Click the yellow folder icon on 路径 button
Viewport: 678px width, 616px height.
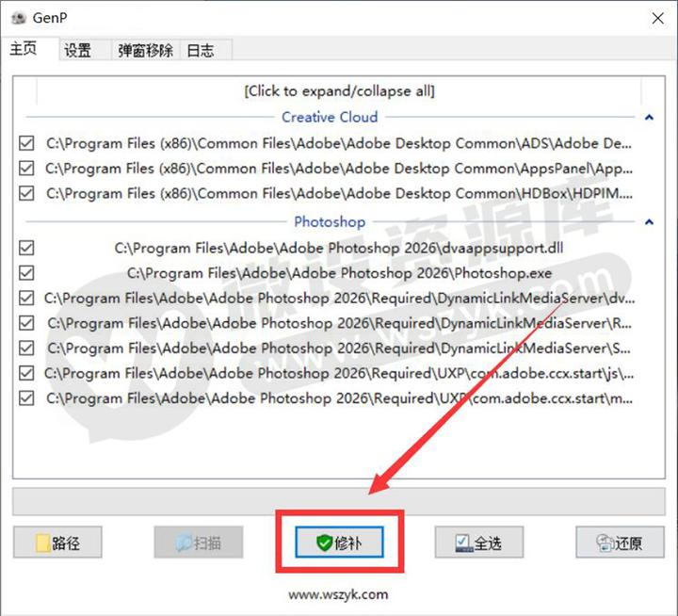[x=42, y=543]
